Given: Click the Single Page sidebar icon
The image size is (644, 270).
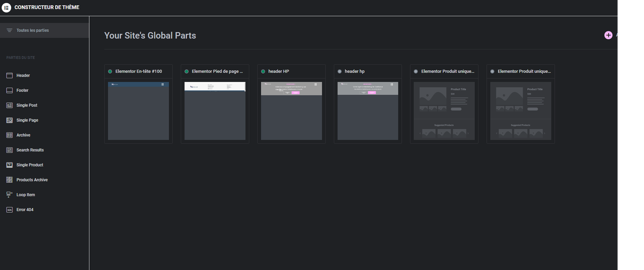Looking at the screenshot, I should tap(10, 120).
